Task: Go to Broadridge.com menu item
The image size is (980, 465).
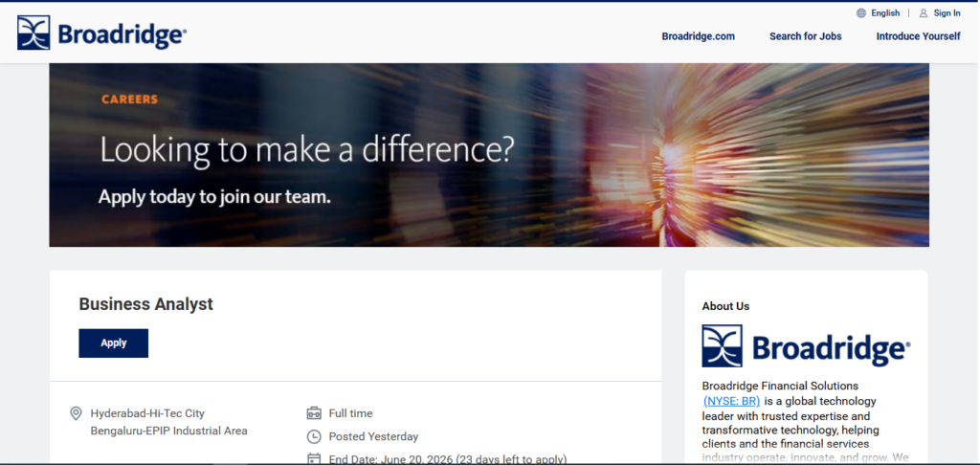Action: click(698, 36)
